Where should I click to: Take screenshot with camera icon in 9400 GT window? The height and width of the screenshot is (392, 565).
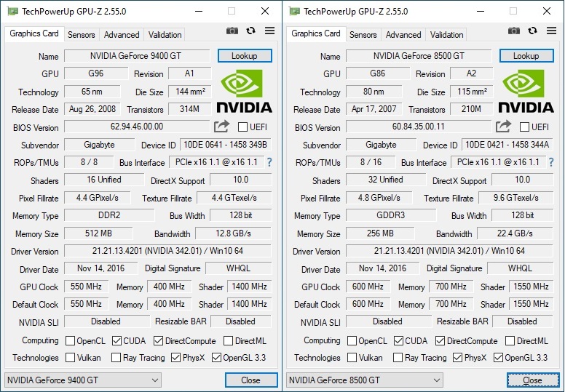coord(232,31)
